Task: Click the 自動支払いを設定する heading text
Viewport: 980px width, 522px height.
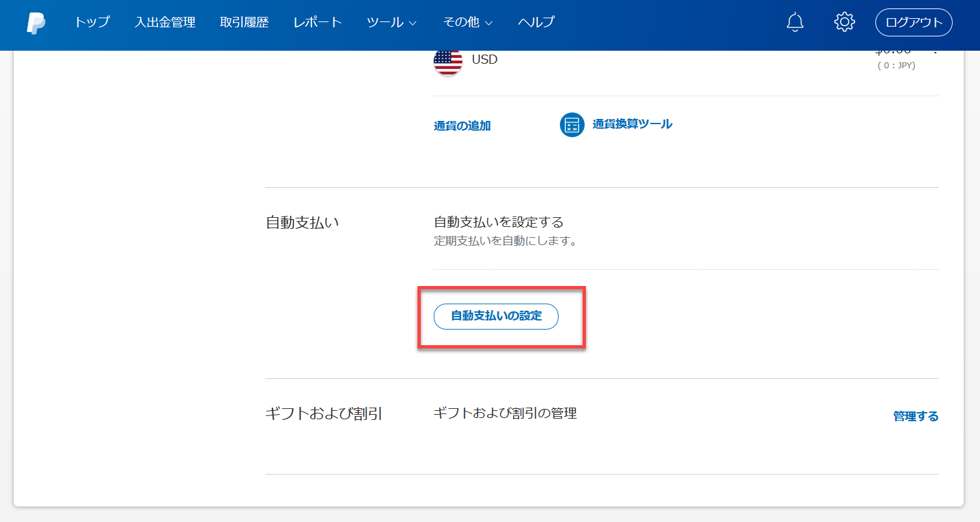Action: tap(498, 222)
